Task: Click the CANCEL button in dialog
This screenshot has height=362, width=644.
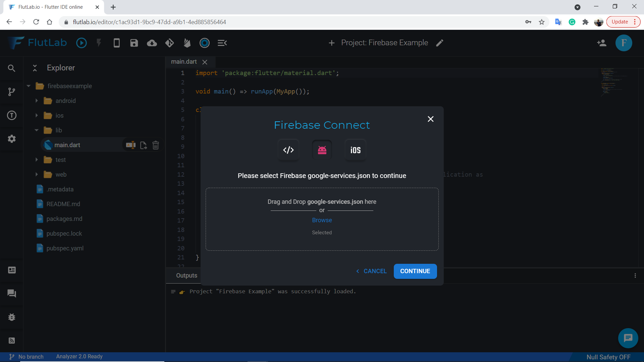Action: (x=372, y=271)
